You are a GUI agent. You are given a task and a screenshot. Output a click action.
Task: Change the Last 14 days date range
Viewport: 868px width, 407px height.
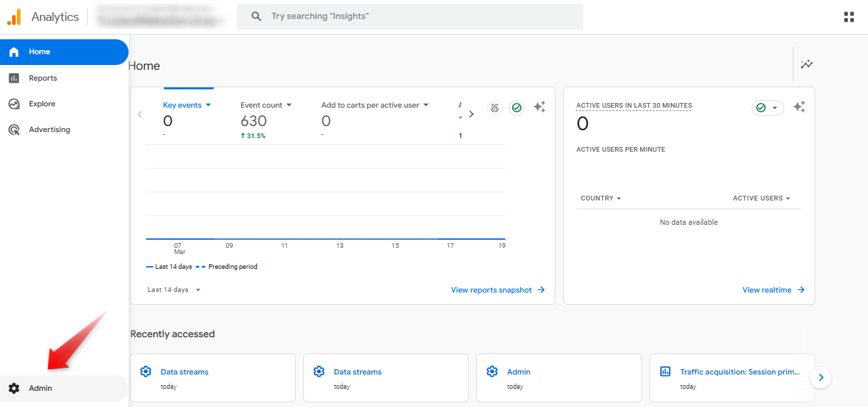[175, 290]
